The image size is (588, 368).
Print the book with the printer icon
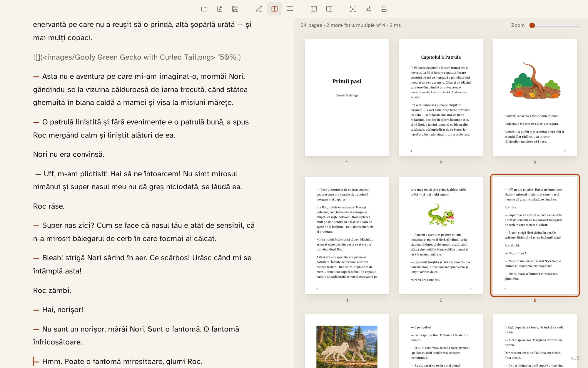click(x=384, y=9)
